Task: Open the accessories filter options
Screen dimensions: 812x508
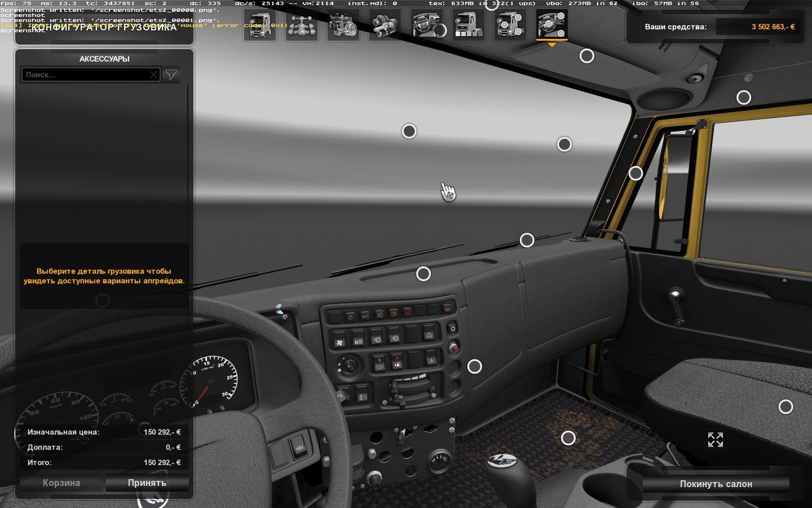Action: point(171,75)
